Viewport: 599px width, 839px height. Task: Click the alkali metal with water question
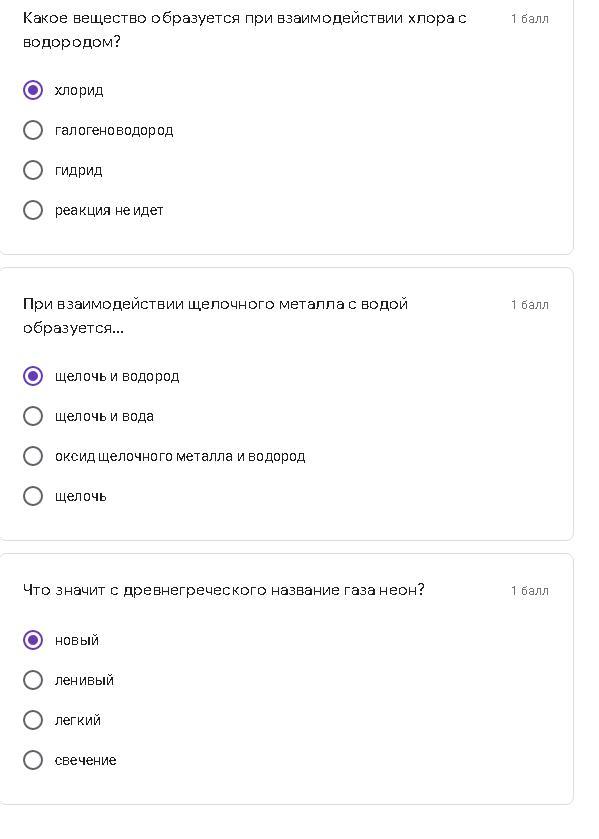(215, 316)
